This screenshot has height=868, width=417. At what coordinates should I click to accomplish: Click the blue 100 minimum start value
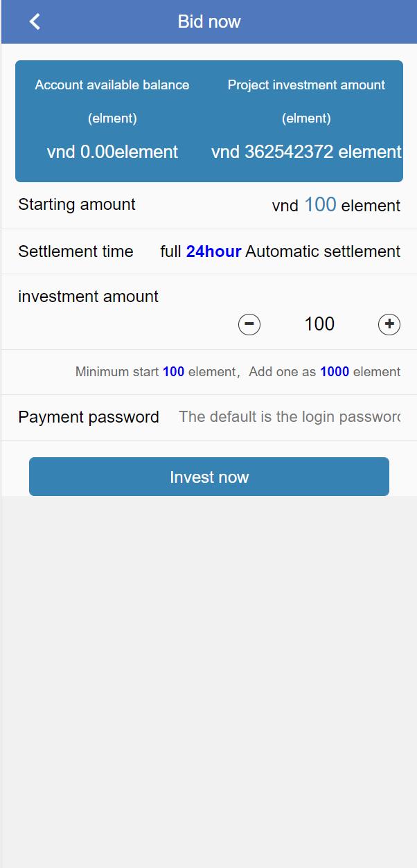[x=173, y=372]
